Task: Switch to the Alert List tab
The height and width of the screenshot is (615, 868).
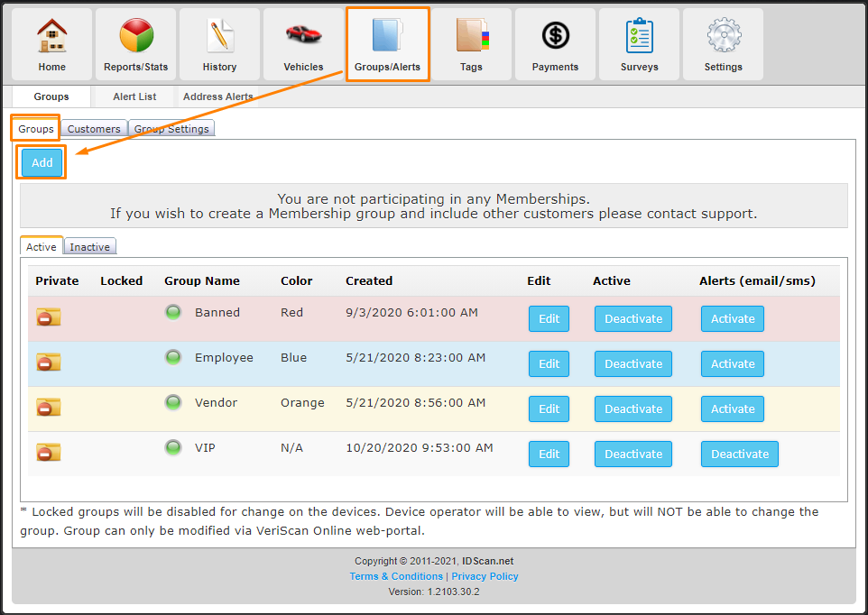Action: 134,96
